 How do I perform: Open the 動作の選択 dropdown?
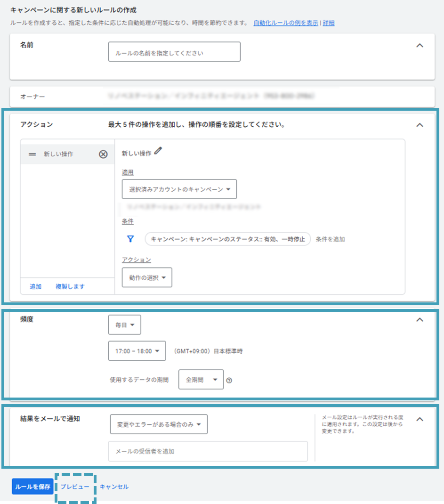click(147, 277)
